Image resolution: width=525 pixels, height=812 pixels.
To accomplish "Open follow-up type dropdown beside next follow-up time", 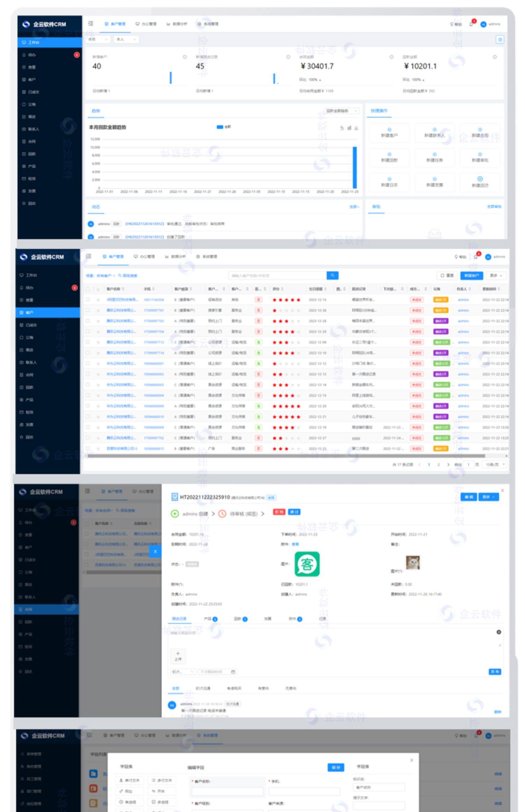I will tap(183, 672).
